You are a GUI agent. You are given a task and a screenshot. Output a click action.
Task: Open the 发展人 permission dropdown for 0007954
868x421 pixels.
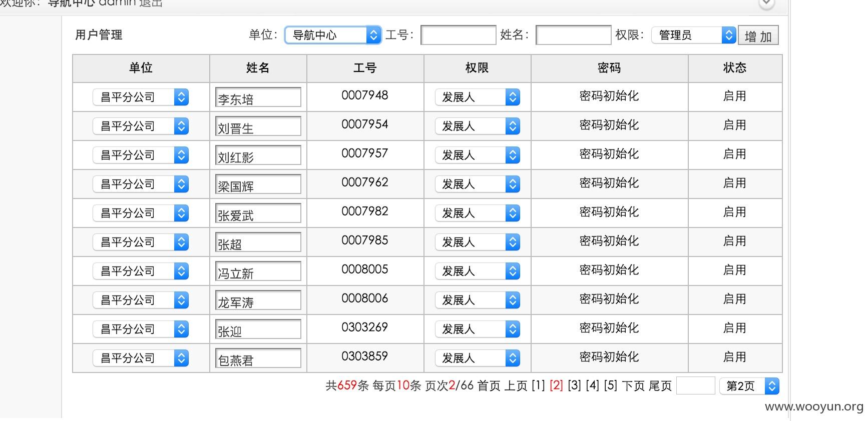478,126
